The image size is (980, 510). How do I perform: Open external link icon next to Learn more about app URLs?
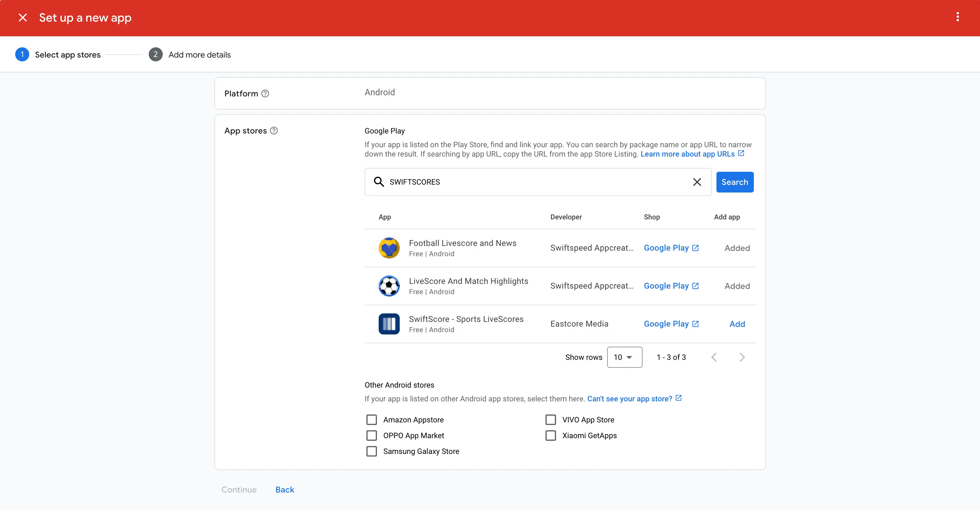point(741,153)
